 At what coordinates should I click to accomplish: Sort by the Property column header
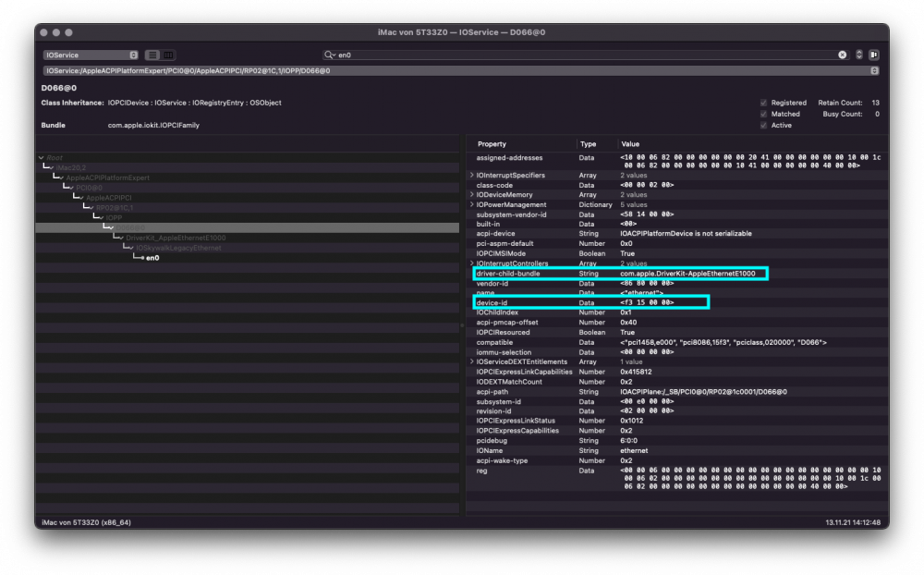[x=492, y=144]
